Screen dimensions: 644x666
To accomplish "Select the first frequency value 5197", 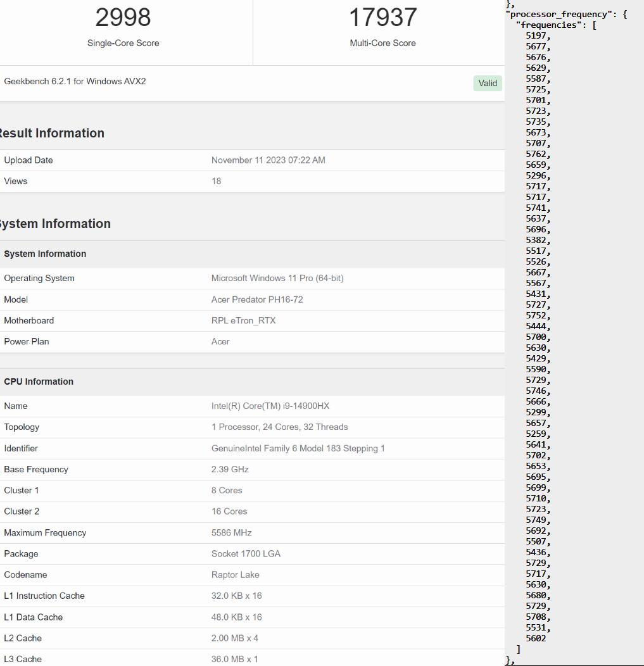I will click(537, 35).
